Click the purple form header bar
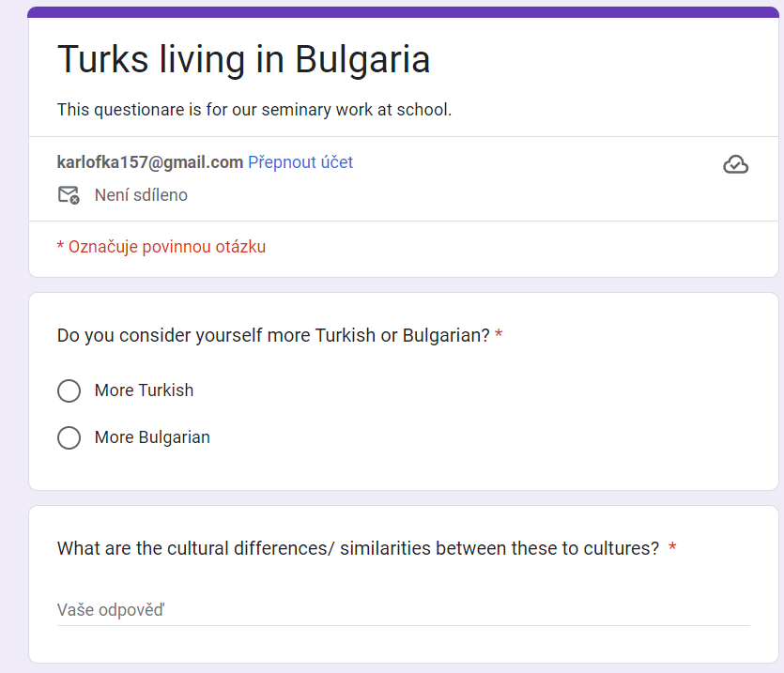This screenshot has height=673, width=784. (404, 12)
